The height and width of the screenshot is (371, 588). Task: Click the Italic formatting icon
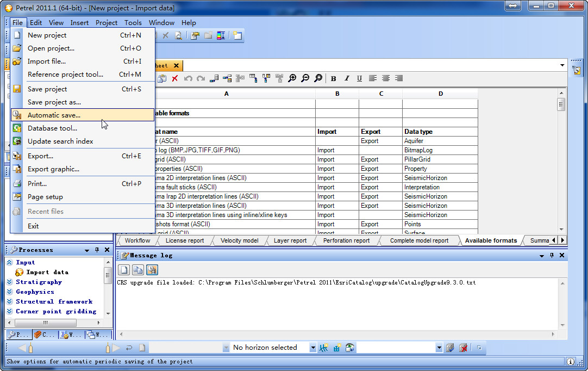(347, 78)
